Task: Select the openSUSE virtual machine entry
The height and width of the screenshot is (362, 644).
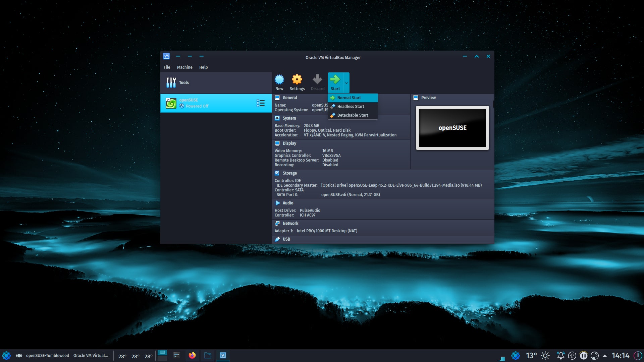Action: click(x=216, y=103)
